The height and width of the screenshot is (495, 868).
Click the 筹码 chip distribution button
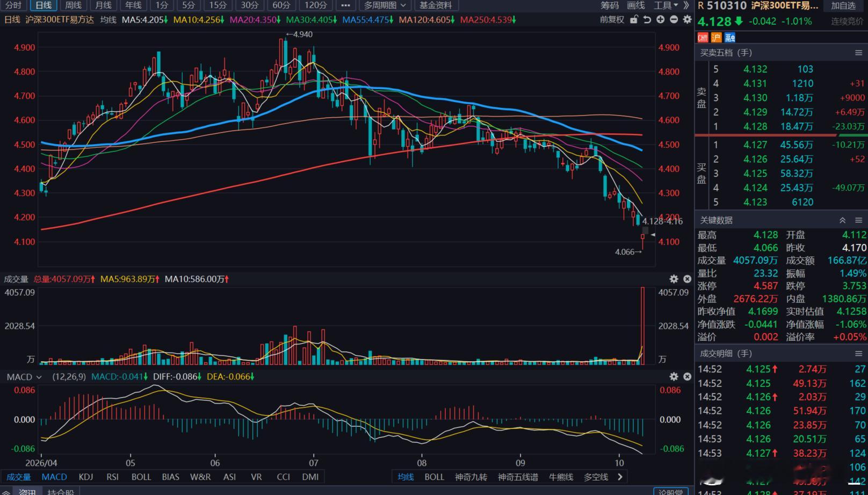[x=610, y=5]
